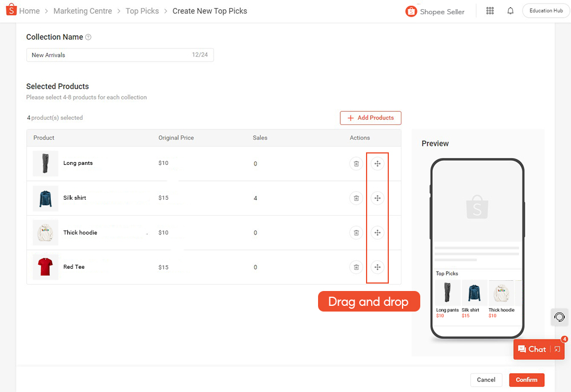This screenshot has width=571, height=392.
Task: Click the move handle for Thick hoodie
Action: pyautogui.click(x=377, y=233)
